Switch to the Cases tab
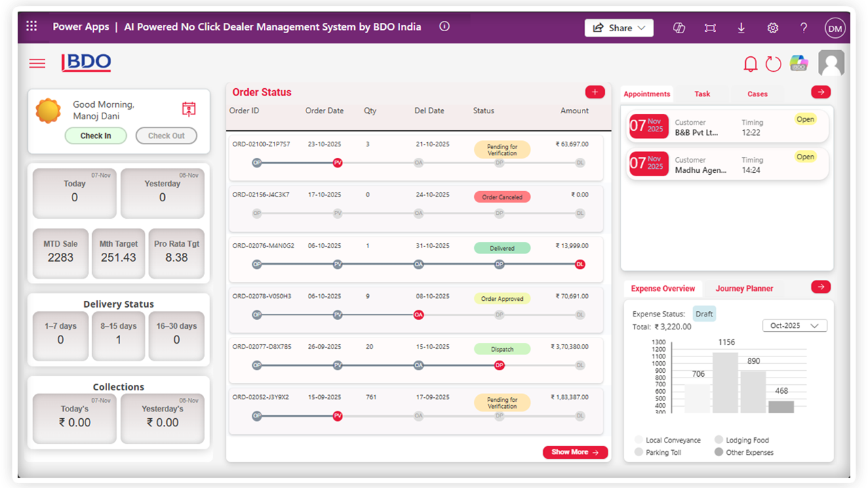 (757, 94)
